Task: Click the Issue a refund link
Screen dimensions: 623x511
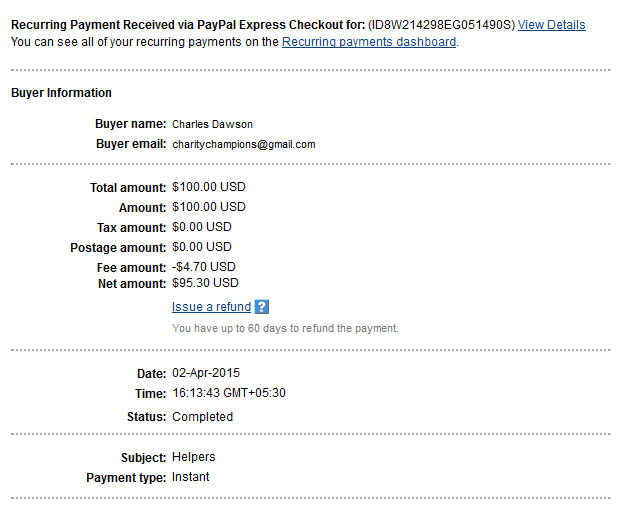Action: (x=211, y=307)
